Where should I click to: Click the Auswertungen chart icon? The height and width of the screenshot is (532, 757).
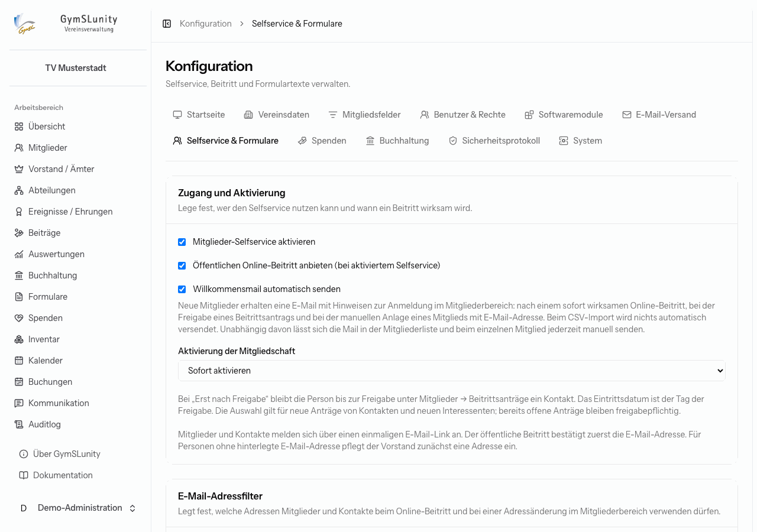point(19,254)
